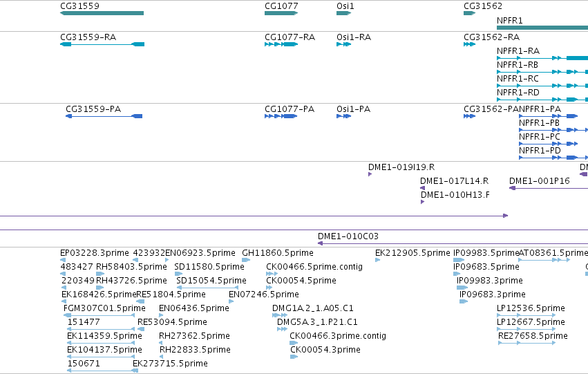Click the EP03228.3prime EST label
Screen dimensions: 588x374
pyautogui.click(x=95, y=253)
